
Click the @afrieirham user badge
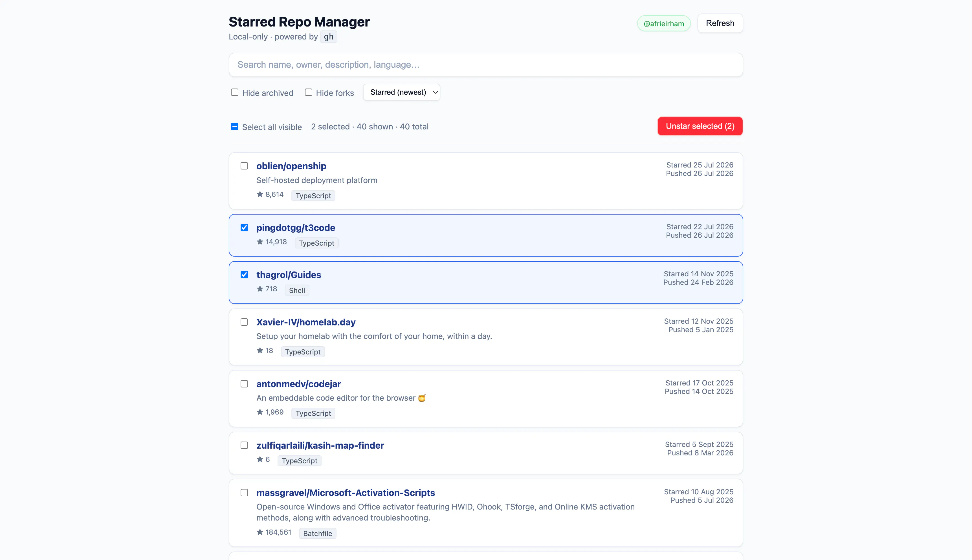[x=663, y=23]
